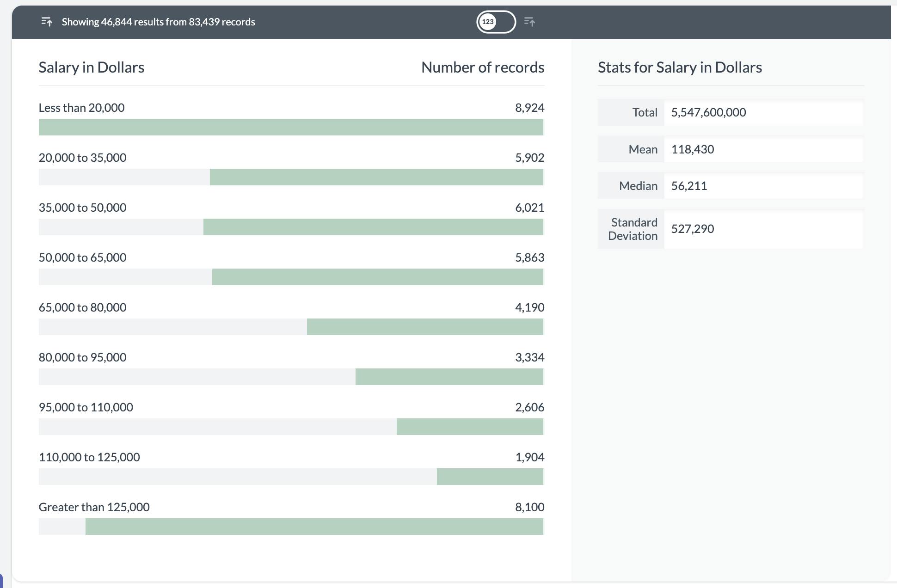The width and height of the screenshot is (897, 588).
Task: Select the 50,000 to 65,000 range label
Action: coord(82,257)
